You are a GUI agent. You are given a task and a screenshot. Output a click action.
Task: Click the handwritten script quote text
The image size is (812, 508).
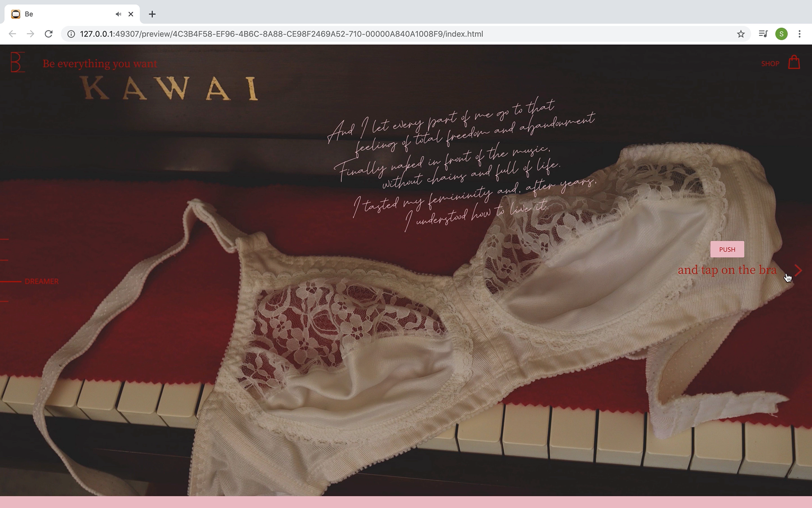click(461, 165)
